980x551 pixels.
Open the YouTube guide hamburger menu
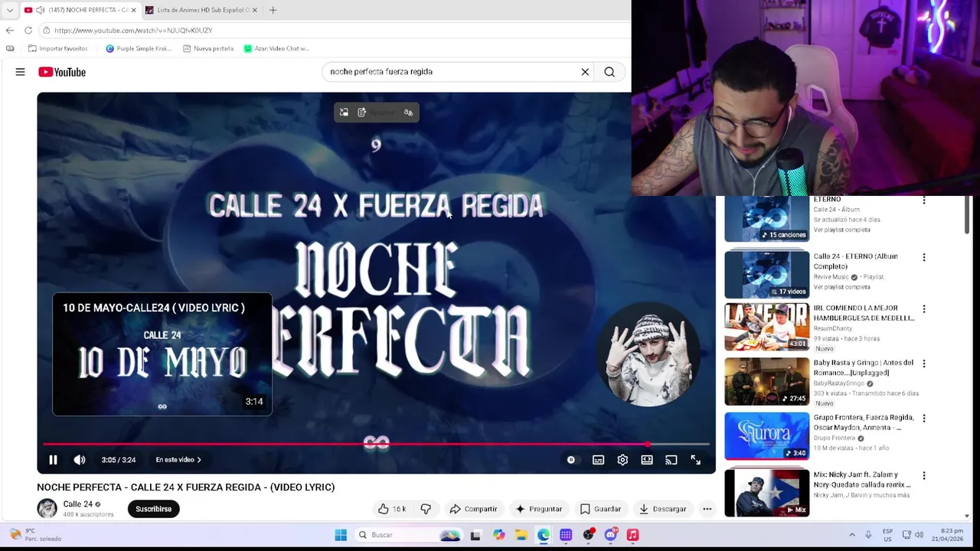click(x=20, y=72)
